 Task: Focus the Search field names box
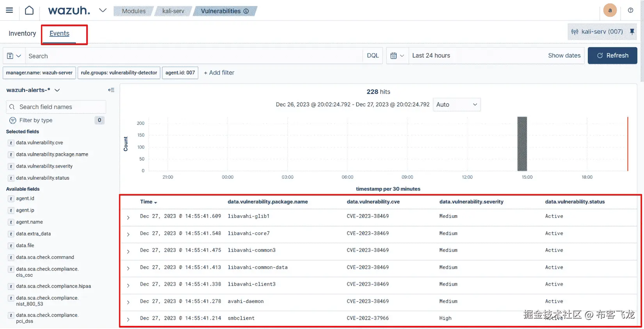[56, 107]
